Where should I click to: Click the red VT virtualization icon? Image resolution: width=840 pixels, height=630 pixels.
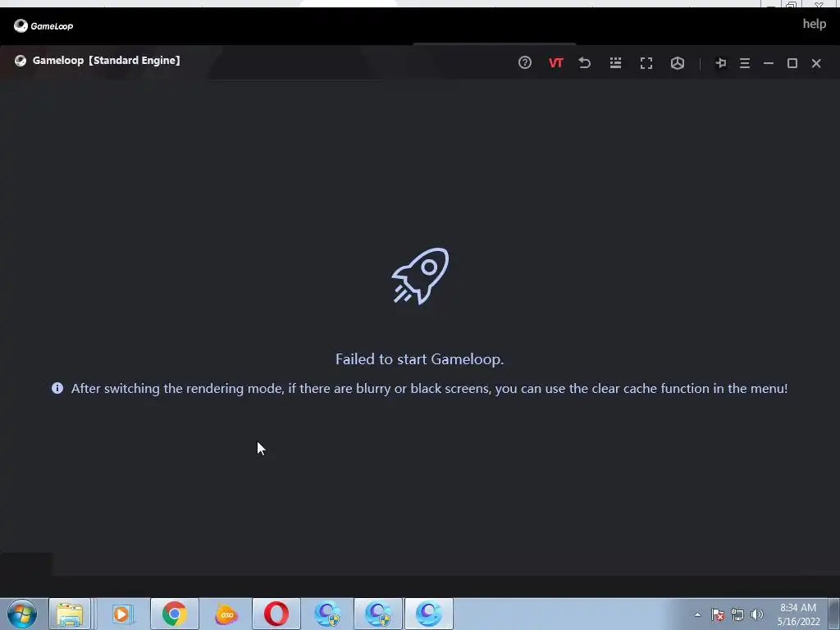(x=555, y=63)
